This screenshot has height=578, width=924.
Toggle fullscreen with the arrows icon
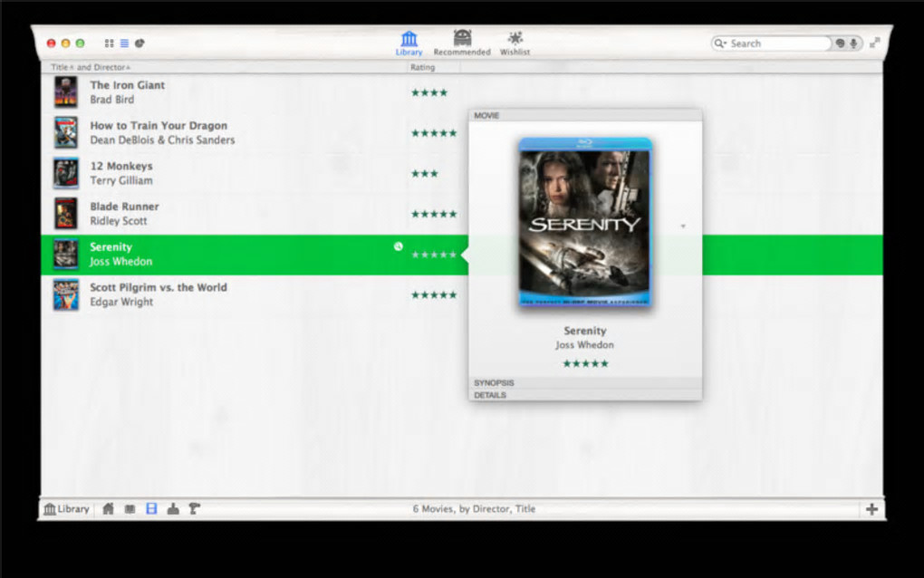874,43
